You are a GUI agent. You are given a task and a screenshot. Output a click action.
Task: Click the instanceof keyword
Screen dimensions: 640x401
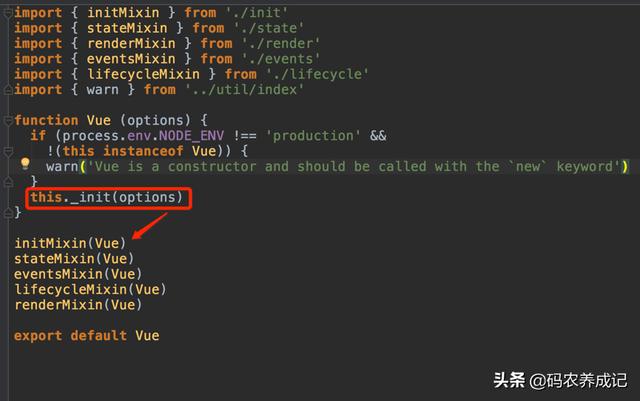(x=143, y=151)
